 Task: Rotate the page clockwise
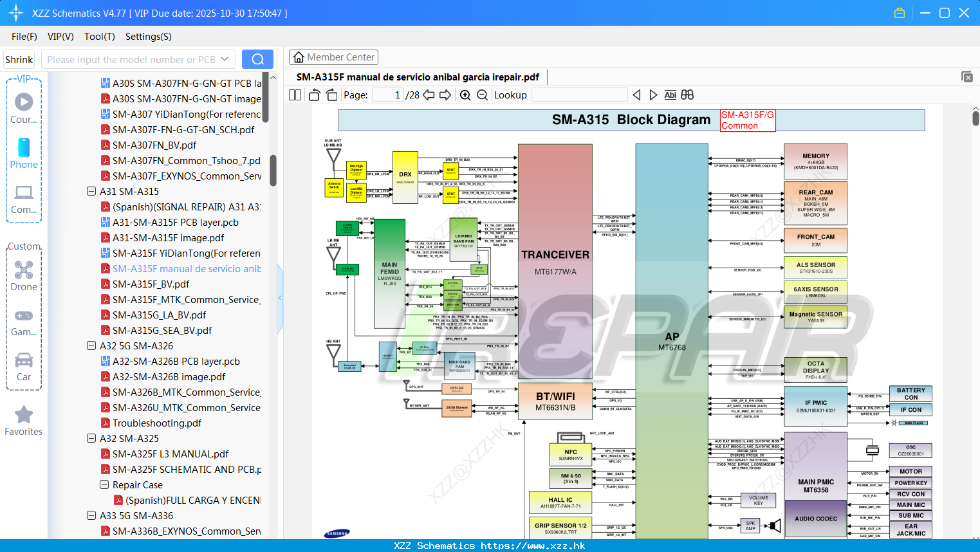pos(331,95)
